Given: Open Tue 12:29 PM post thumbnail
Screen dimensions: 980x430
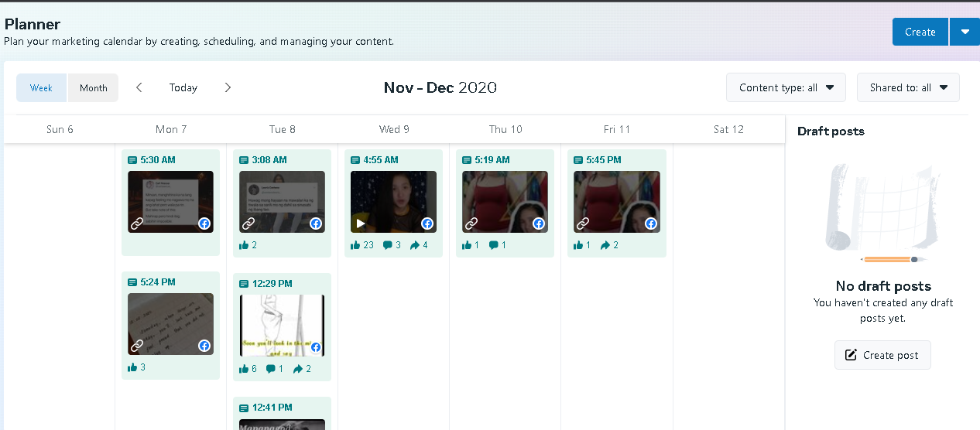Looking at the screenshot, I should coord(282,325).
